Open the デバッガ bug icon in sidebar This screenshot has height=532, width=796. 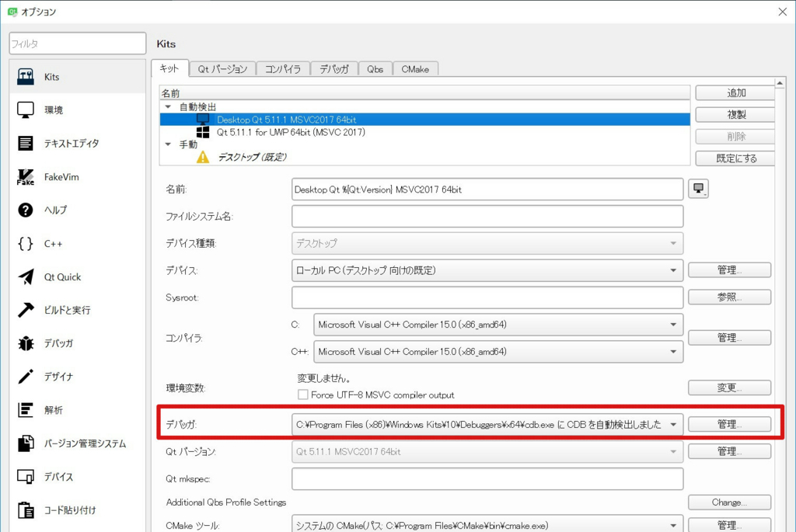[26, 343]
